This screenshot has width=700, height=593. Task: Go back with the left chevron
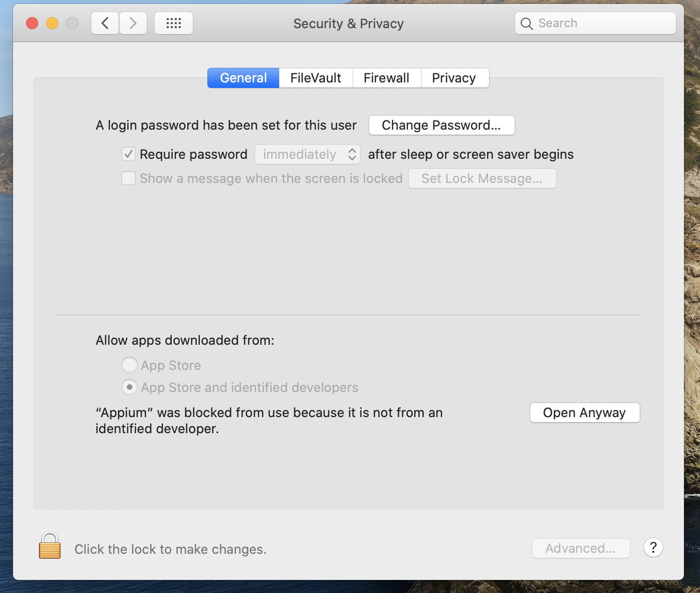pyautogui.click(x=105, y=23)
